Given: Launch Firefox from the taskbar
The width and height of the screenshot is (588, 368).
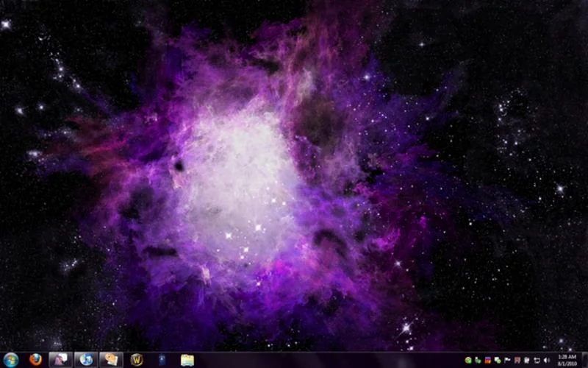Looking at the screenshot, I should [35, 360].
